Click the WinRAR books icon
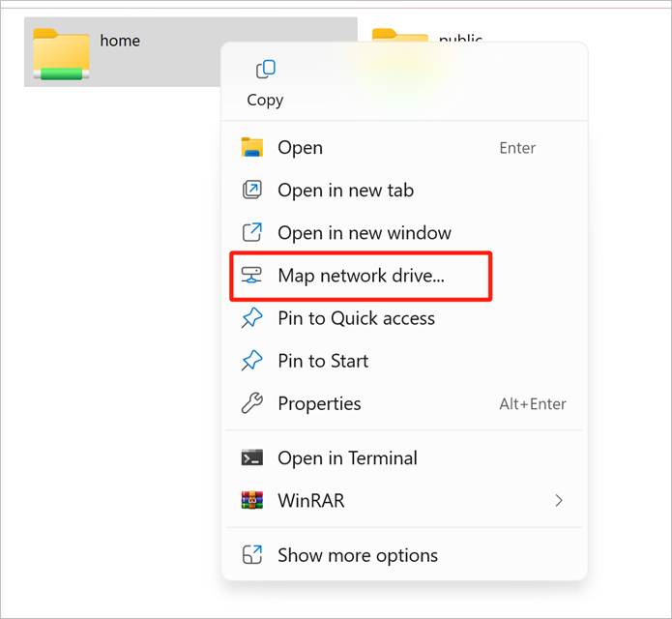The height and width of the screenshot is (619, 672). tap(251, 501)
